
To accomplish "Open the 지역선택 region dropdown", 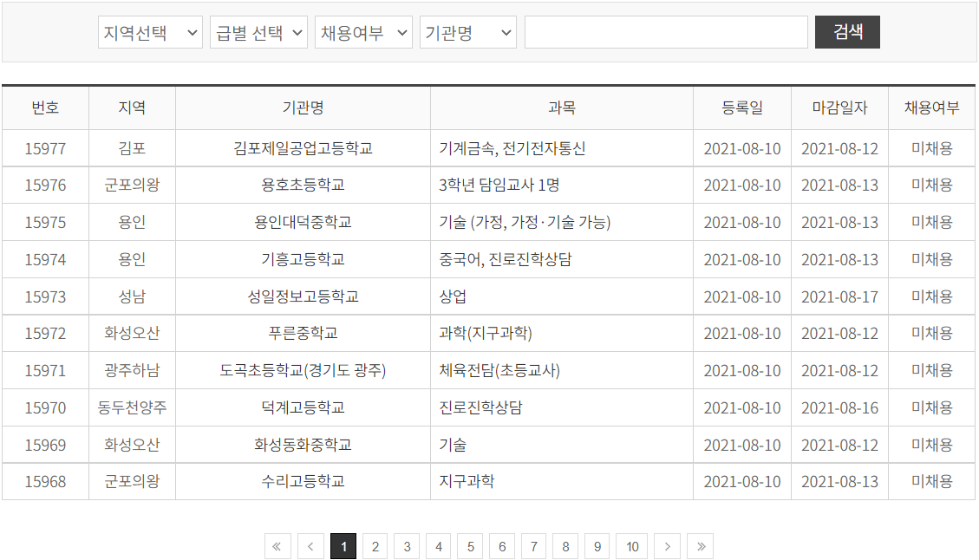I will click(149, 31).
